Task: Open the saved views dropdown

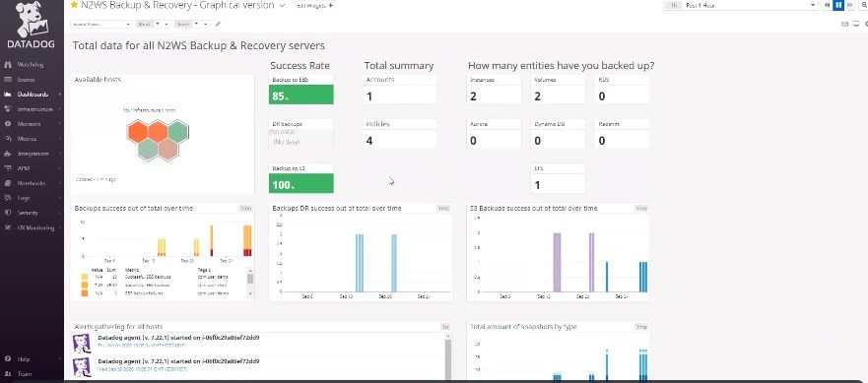Action: (101, 25)
